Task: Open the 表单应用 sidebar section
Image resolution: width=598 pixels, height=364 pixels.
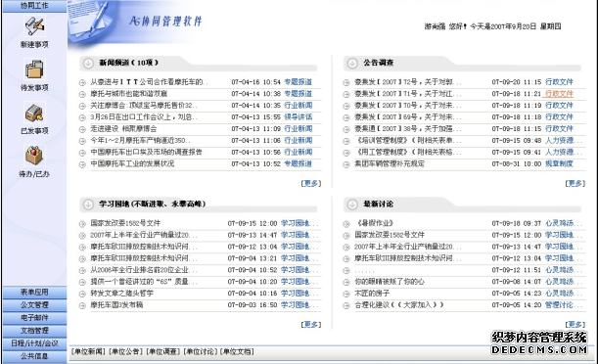Action: pyautogui.click(x=34, y=293)
